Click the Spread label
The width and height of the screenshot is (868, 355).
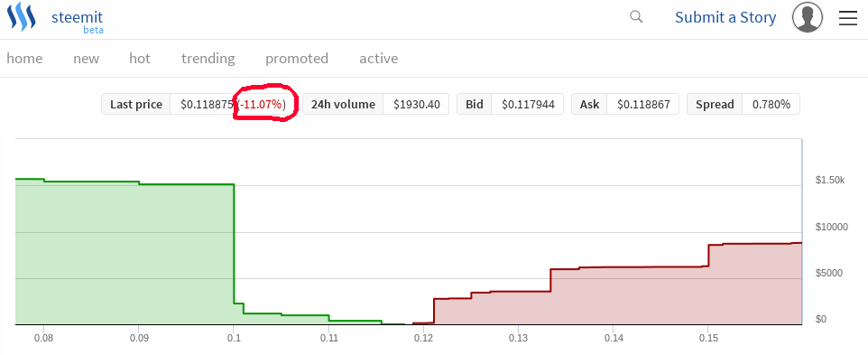click(715, 104)
